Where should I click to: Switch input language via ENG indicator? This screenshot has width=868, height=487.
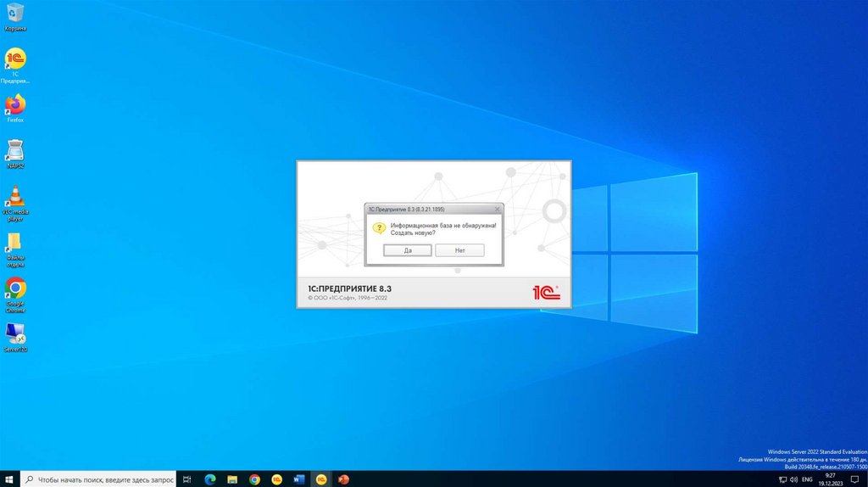807,479
